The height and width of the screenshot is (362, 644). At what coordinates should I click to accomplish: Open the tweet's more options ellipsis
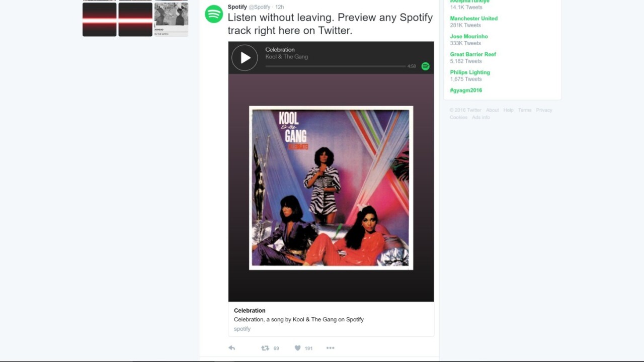tap(330, 348)
